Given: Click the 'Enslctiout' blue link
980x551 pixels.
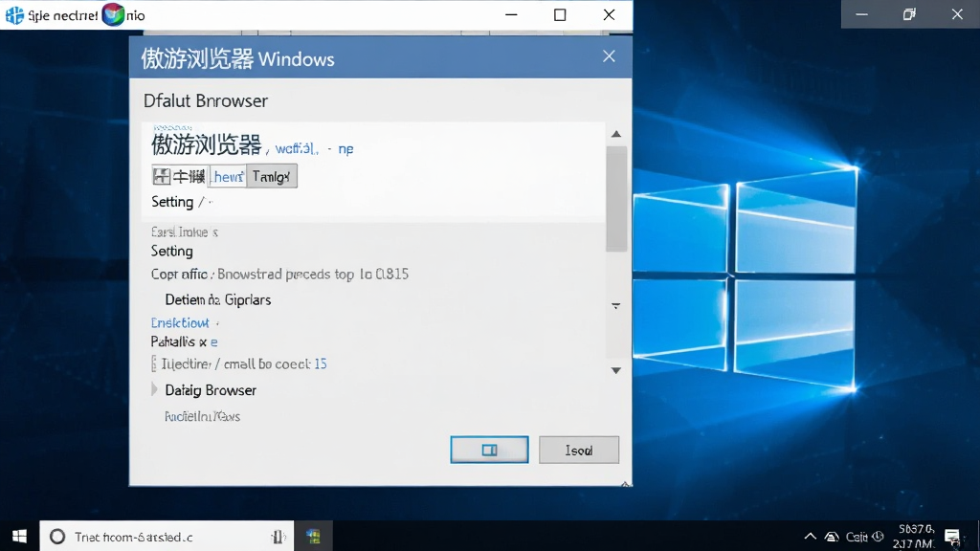Looking at the screenshot, I should point(180,323).
